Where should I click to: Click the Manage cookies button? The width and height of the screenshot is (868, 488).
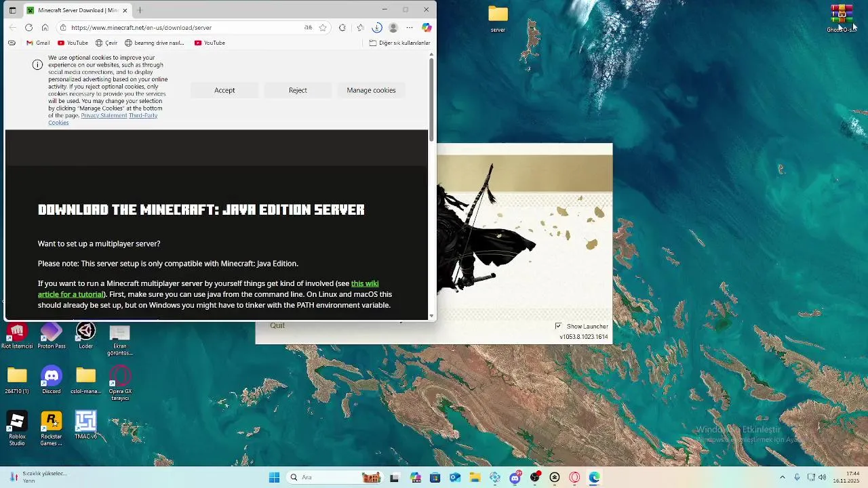371,90
